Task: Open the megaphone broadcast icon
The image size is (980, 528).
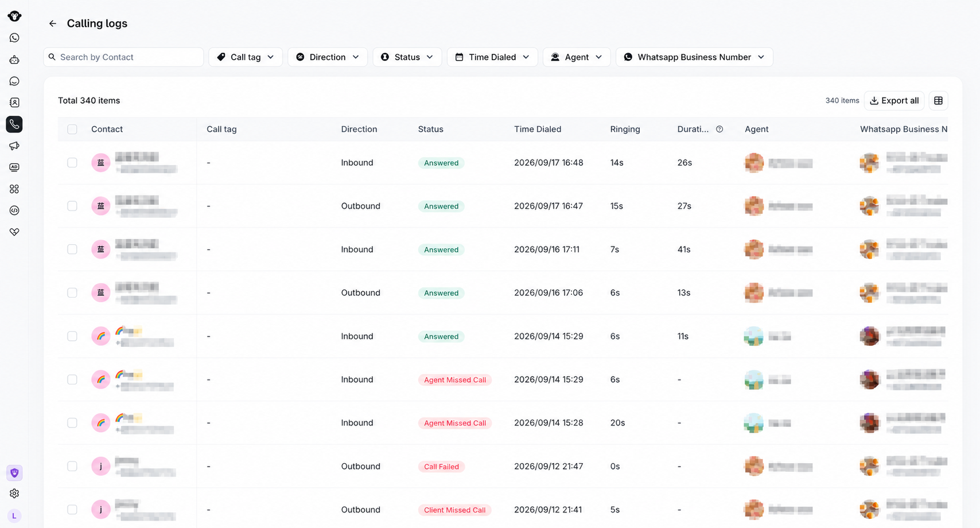Action: (x=14, y=146)
